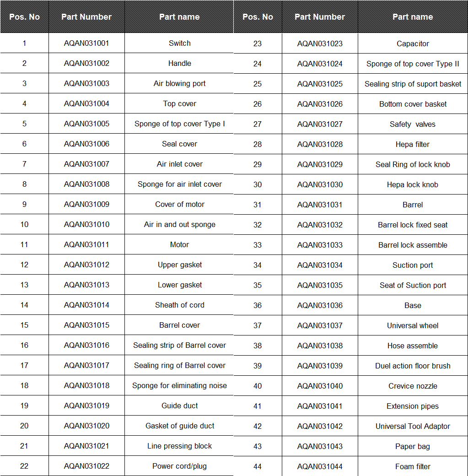Select the Sponge for eliminating noise cell
Screen dimensions: 468x476
179,385
